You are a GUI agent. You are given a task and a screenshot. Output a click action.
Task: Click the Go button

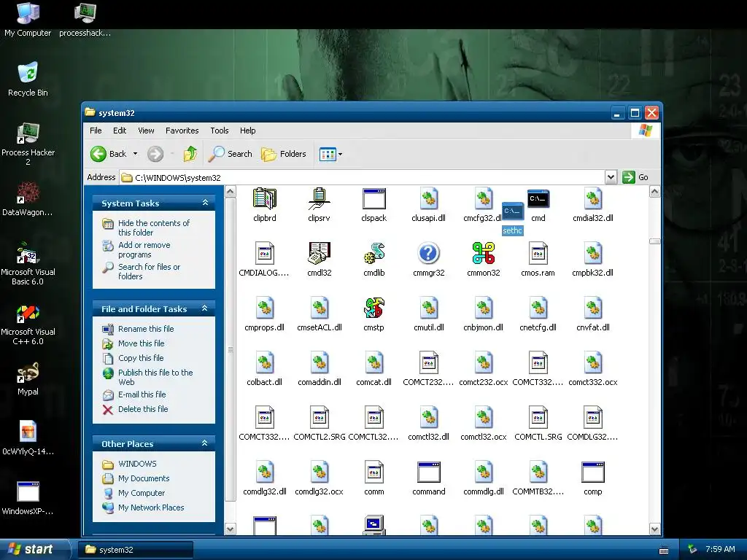(x=635, y=177)
